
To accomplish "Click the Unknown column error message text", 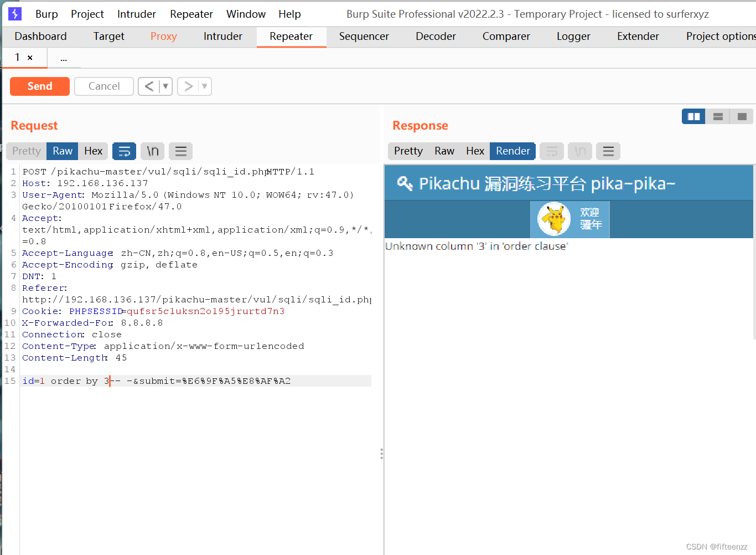I will pos(477,246).
